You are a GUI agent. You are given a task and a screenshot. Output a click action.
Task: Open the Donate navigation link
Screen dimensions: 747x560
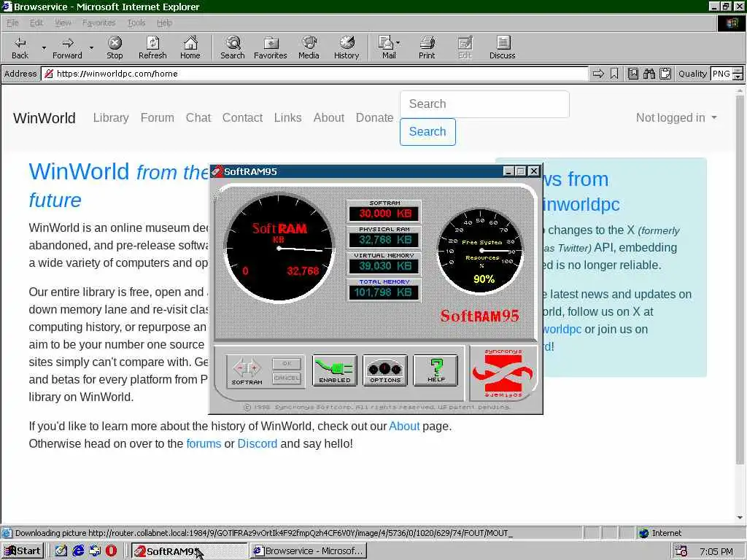(x=374, y=117)
